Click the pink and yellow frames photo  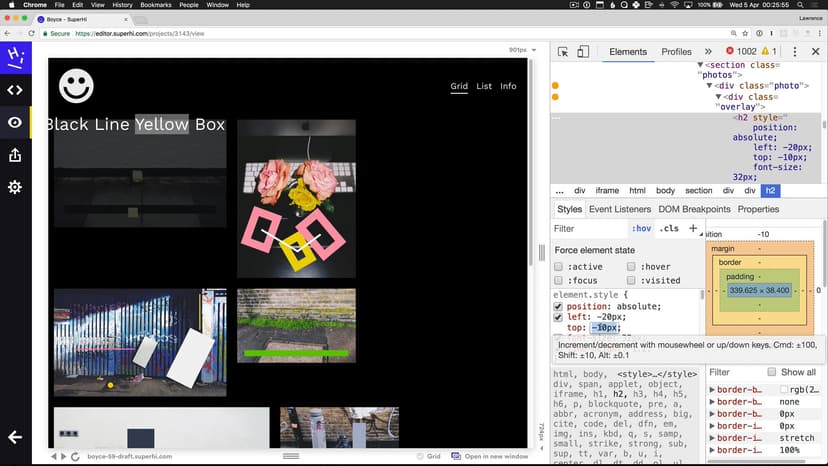[x=296, y=198]
